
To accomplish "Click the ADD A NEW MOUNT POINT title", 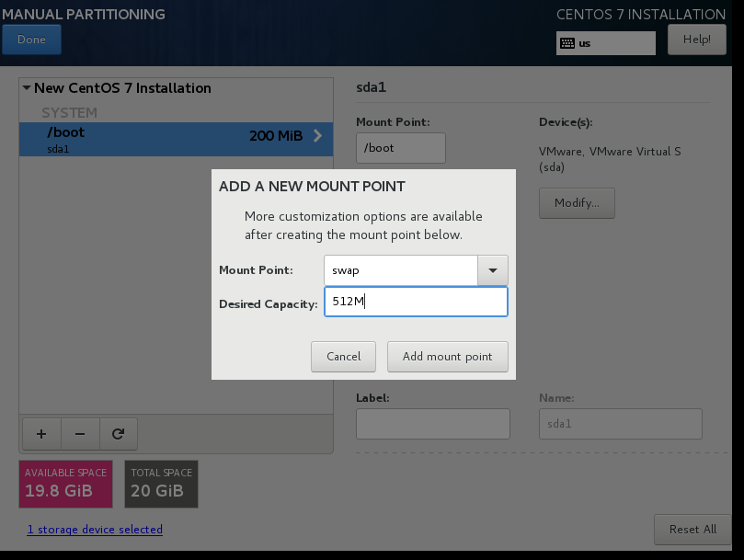I will pos(312,187).
